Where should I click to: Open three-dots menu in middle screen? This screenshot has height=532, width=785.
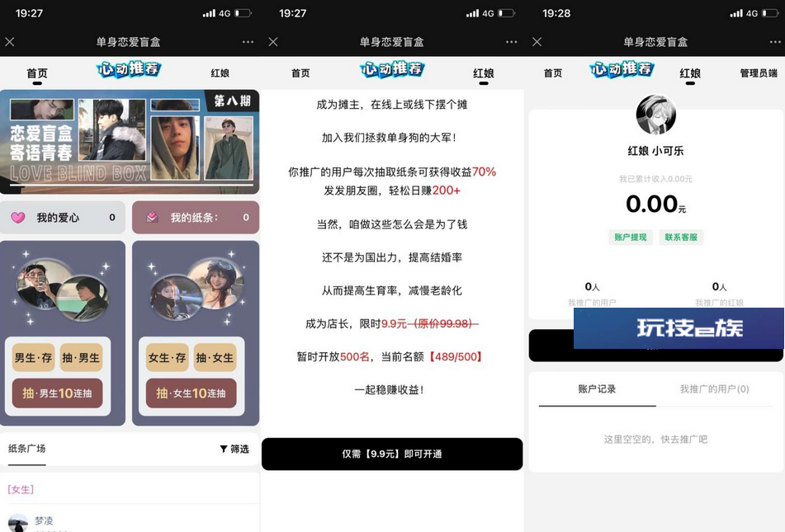tap(511, 42)
